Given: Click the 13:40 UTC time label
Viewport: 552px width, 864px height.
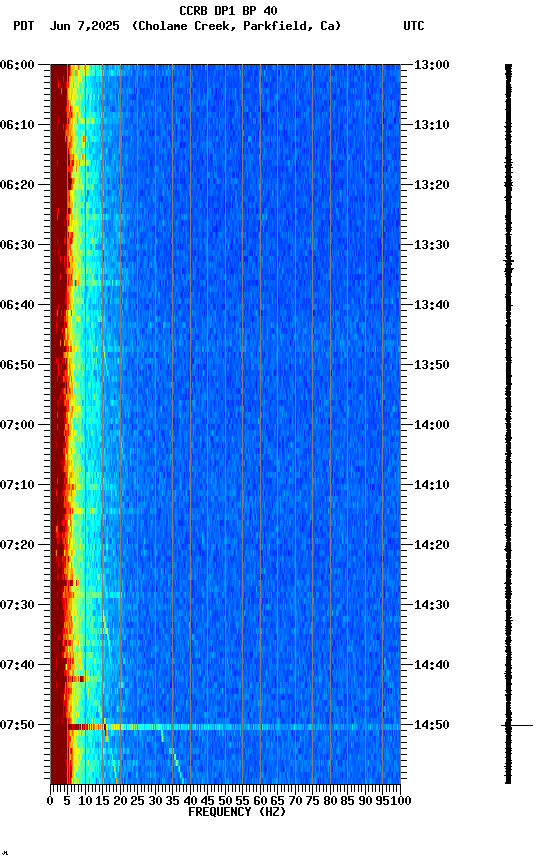Looking at the screenshot, I should [x=432, y=305].
